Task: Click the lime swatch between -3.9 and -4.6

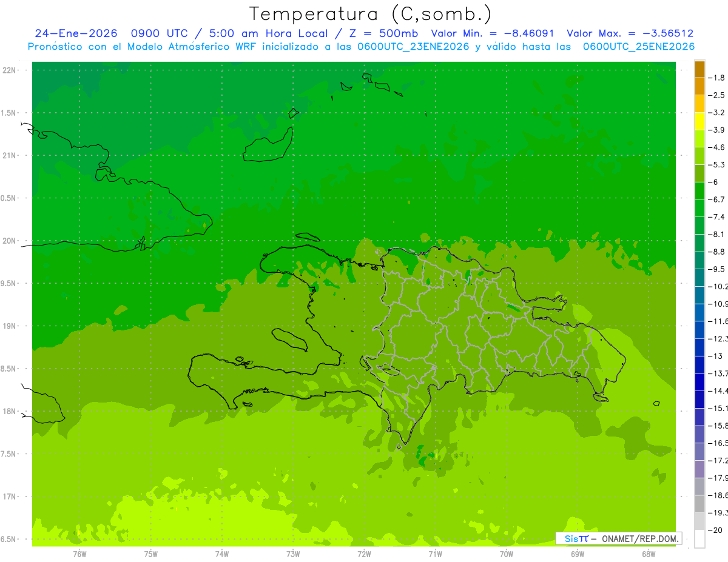Action: coord(699,138)
